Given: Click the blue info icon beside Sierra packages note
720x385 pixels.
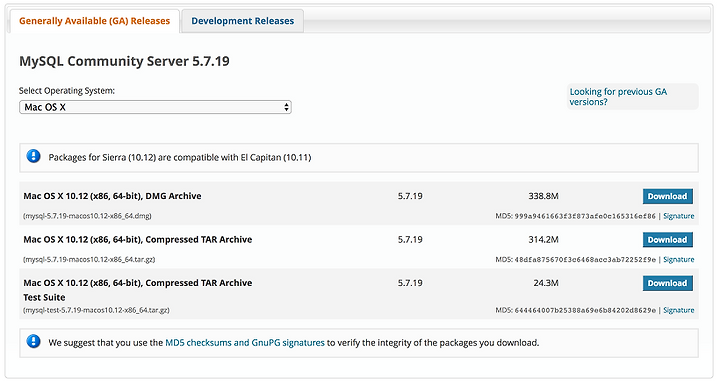Looking at the screenshot, I should pyautogui.click(x=33, y=157).
